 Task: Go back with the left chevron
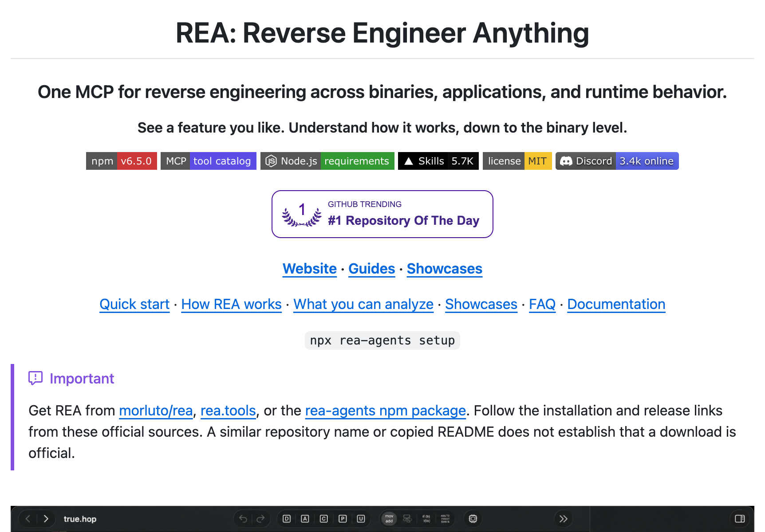point(28,519)
